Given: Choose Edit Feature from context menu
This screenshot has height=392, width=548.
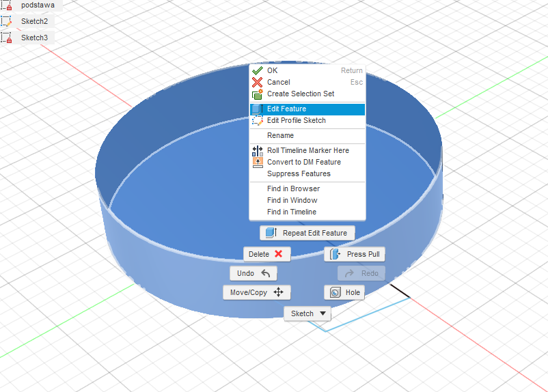Looking at the screenshot, I should [286, 109].
